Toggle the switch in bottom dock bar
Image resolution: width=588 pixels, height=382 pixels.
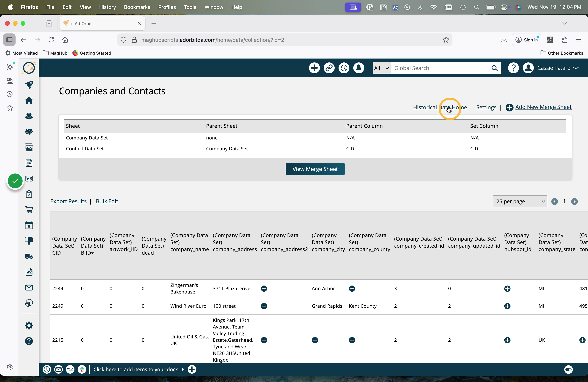pyautogui.click(x=568, y=369)
